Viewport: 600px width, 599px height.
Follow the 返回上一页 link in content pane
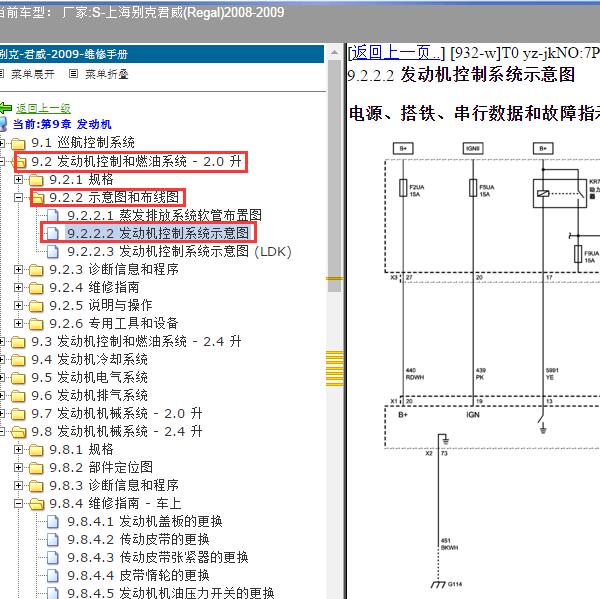(396, 52)
